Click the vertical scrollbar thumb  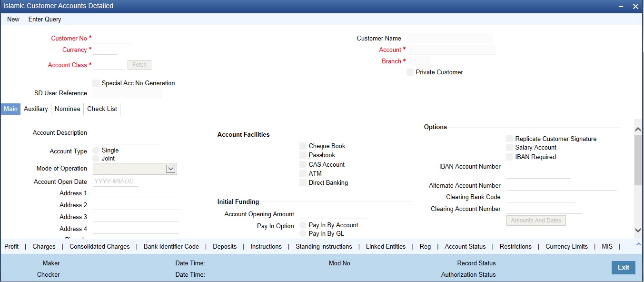[x=638, y=160]
